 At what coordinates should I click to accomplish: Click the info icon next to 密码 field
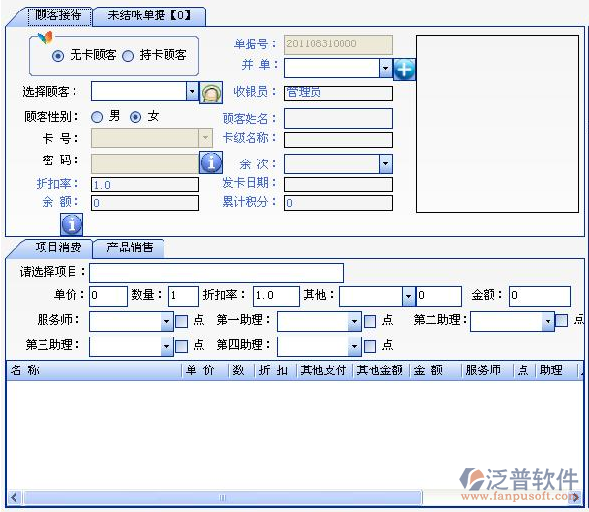(211, 162)
